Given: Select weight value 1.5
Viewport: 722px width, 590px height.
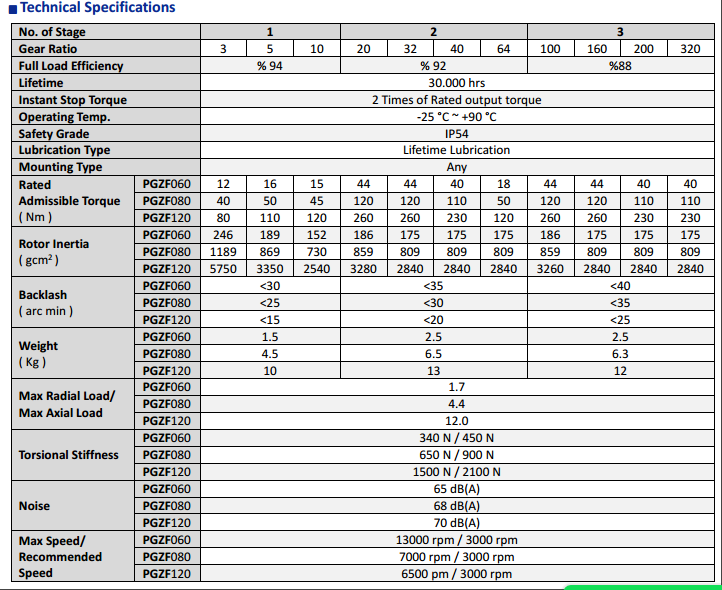Looking at the screenshot, I should pyautogui.click(x=270, y=337).
